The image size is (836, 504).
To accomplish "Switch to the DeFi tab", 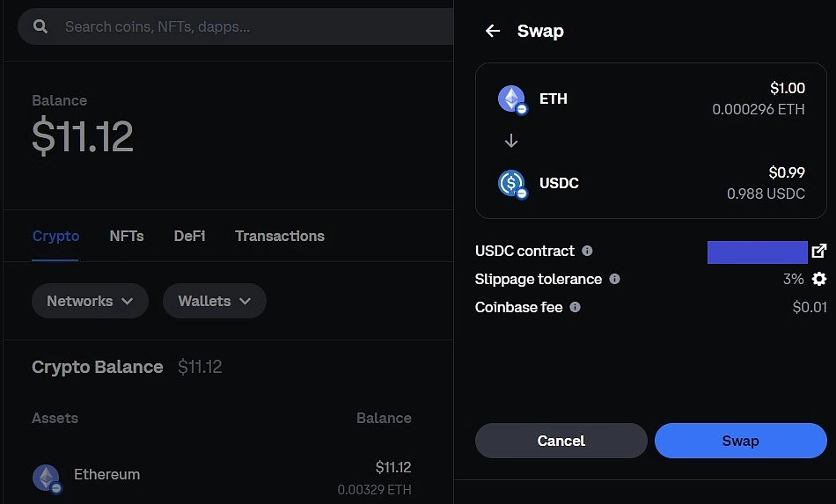I will (x=189, y=236).
